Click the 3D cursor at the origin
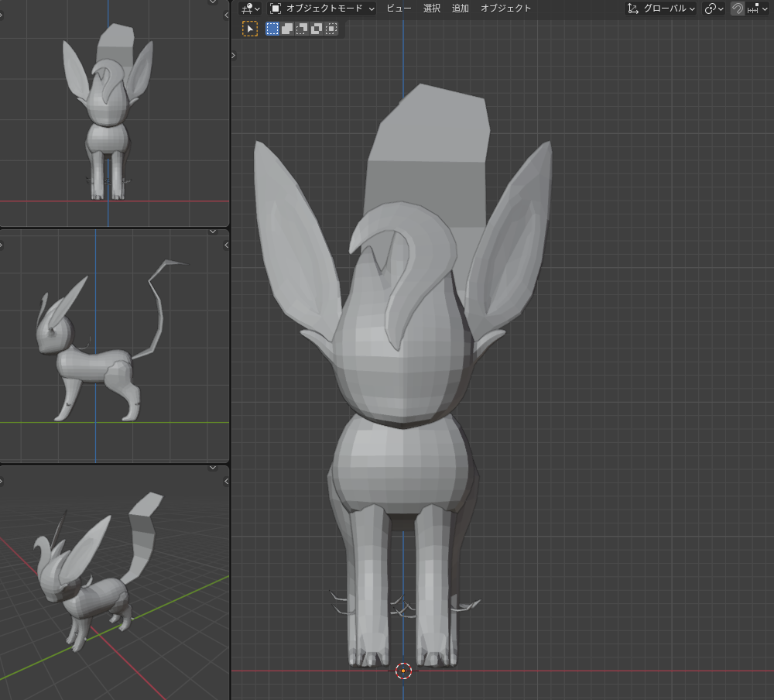Viewport: 774px width, 700px height. click(403, 671)
